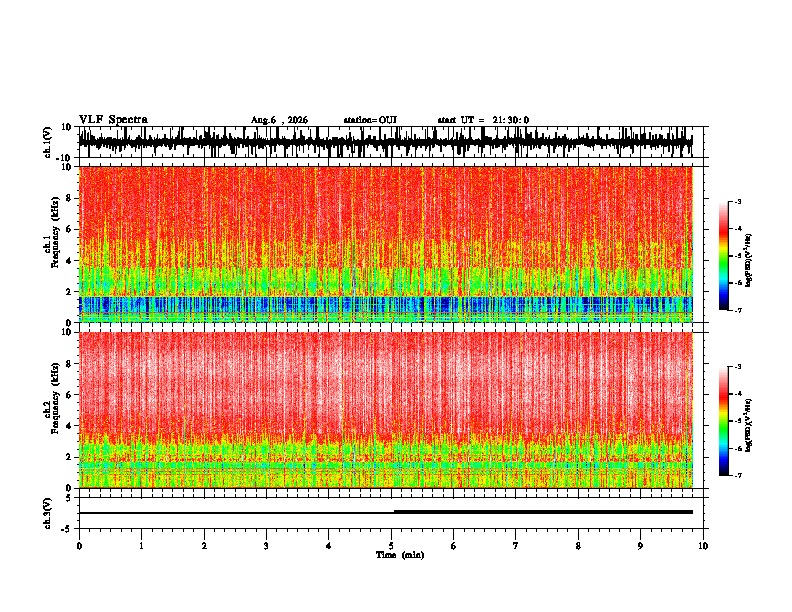Screen dimensions: 792x612
Task: Click tick label "0" on the Time axis
Action: tap(79, 546)
